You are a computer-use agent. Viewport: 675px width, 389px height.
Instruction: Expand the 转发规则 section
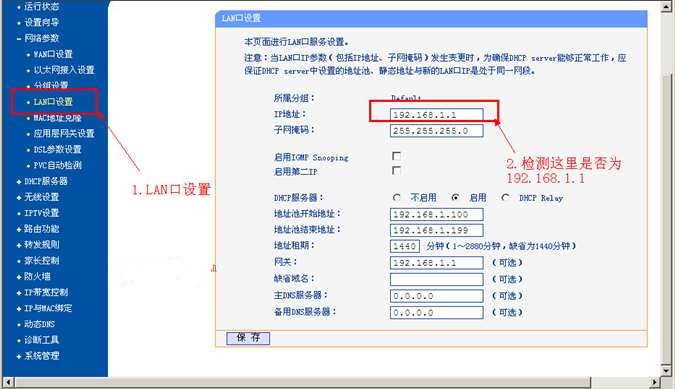[41, 245]
